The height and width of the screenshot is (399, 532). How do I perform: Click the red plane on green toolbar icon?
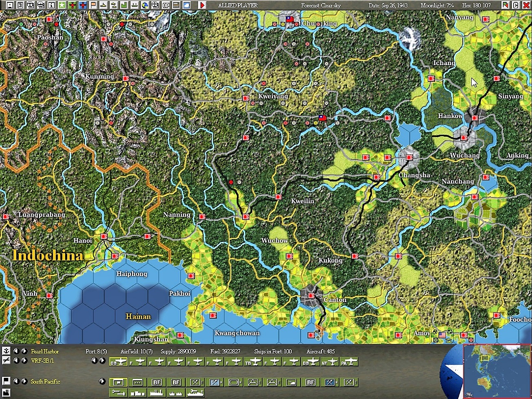click(72, 5)
